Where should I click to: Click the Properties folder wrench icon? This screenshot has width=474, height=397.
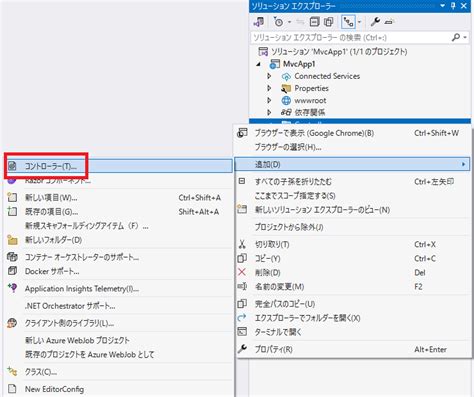tap(286, 89)
